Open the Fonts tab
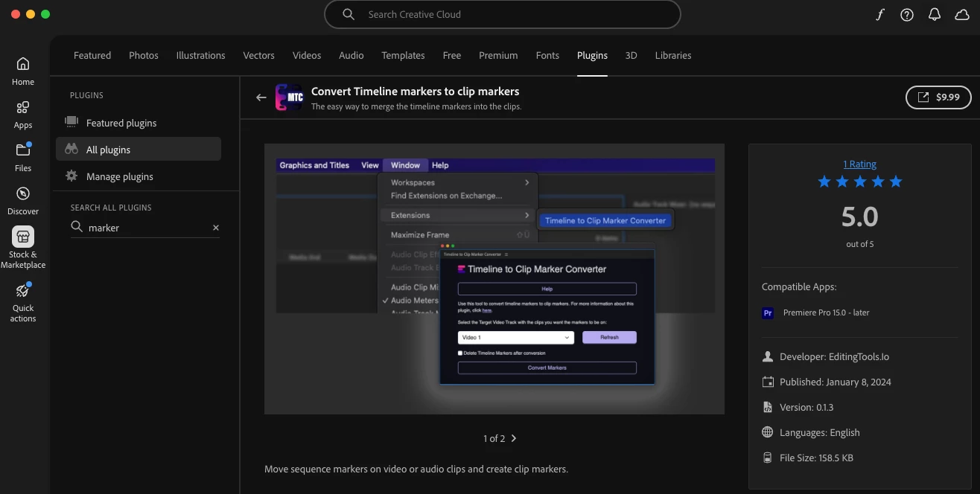This screenshot has width=980, height=494. tap(547, 55)
